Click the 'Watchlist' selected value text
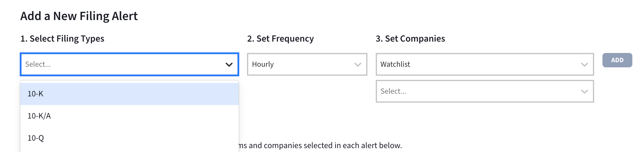Image resolution: width=644 pixels, height=152 pixels. click(395, 64)
